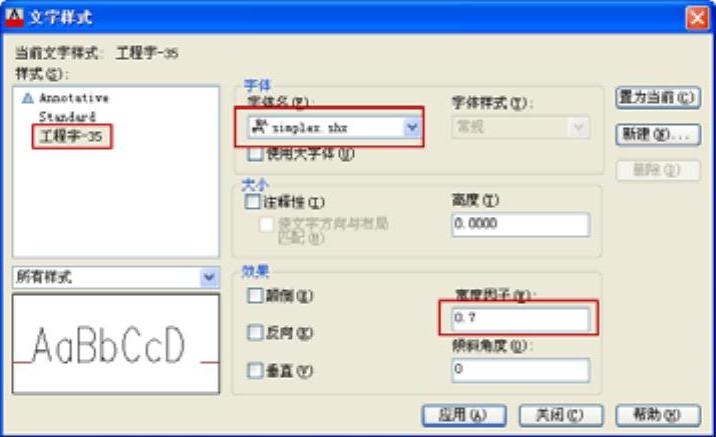This screenshot has width=716, height=437.
Task: Select the Annotative style in list
Action: 74,98
